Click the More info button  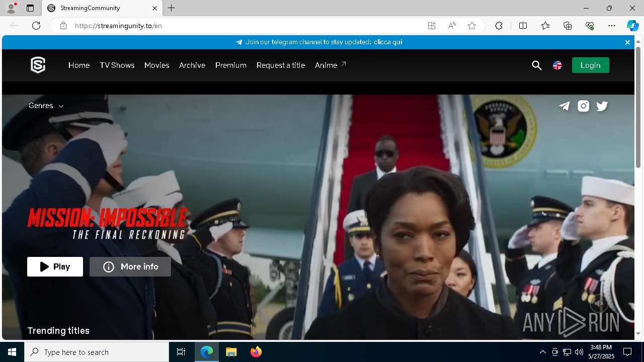(x=130, y=266)
